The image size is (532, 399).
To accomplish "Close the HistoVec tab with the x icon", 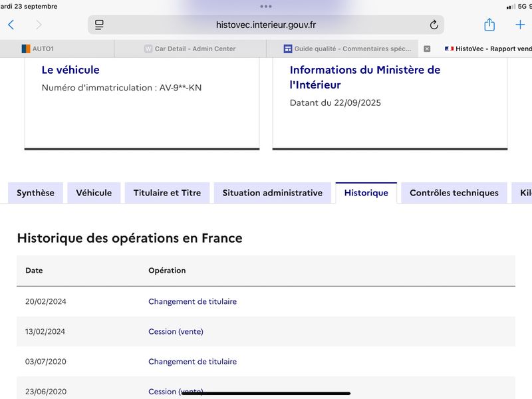I will [x=427, y=49].
